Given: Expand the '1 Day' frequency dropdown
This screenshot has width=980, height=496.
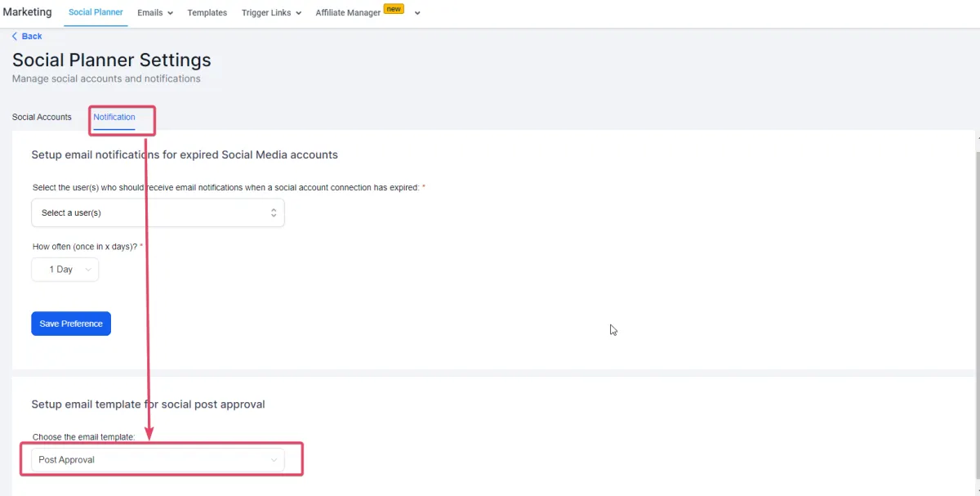Looking at the screenshot, I should [x=65, y=270].
